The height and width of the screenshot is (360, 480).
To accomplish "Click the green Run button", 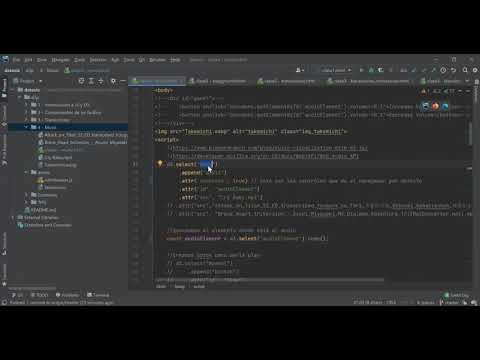I will [x=361, y=70].
